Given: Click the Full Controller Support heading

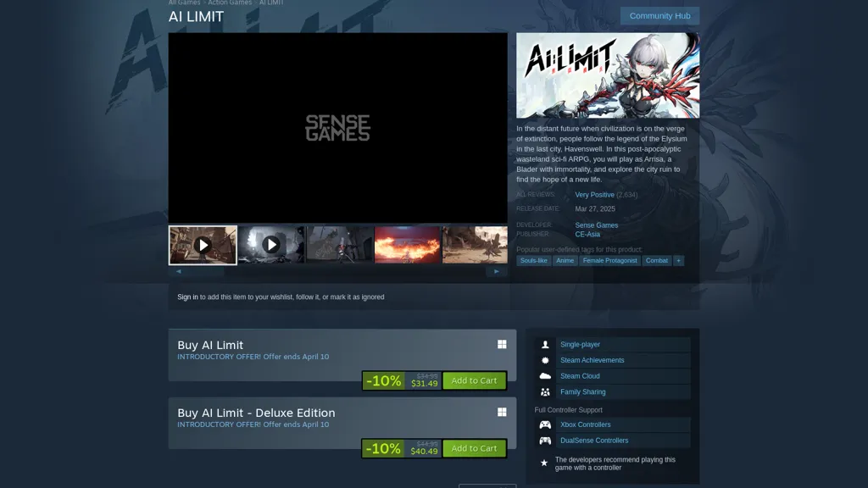Looking at the screenshot, I should tap(568, 410).
